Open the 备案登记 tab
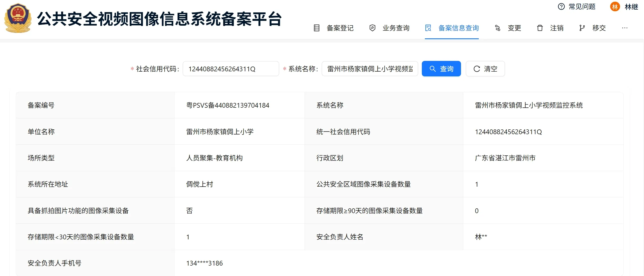The width and height of the screenshot is (644, 276). pyautogui.click(x=334, y=28)
